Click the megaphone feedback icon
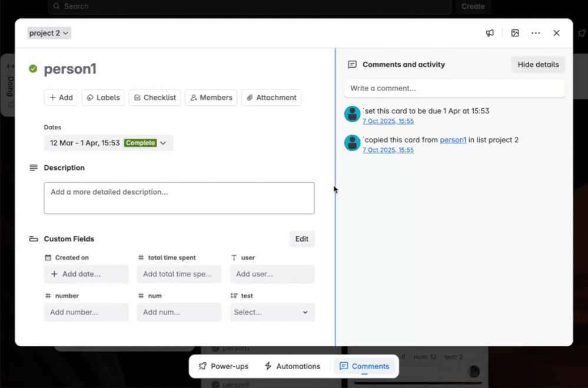Screen dimensions: 588x388 (490, 33)
